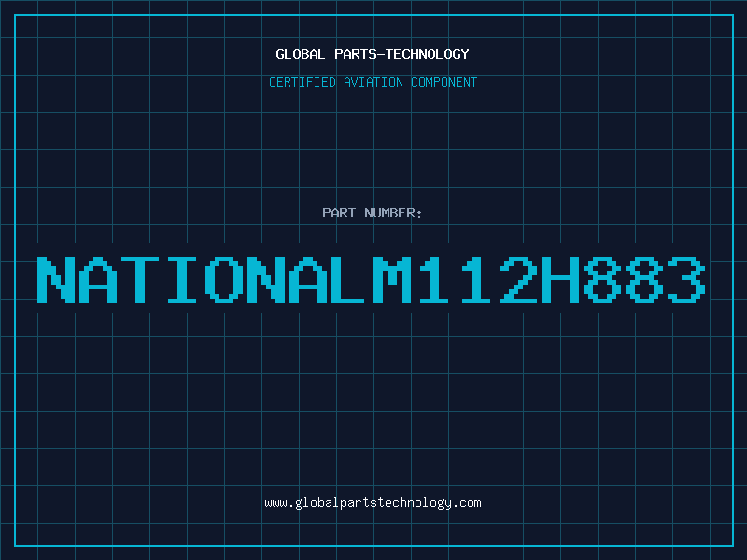Click the GLOBAL PARTS-TECHNOLOGY heading
747x560 pixels.
(x=373, y=54)
